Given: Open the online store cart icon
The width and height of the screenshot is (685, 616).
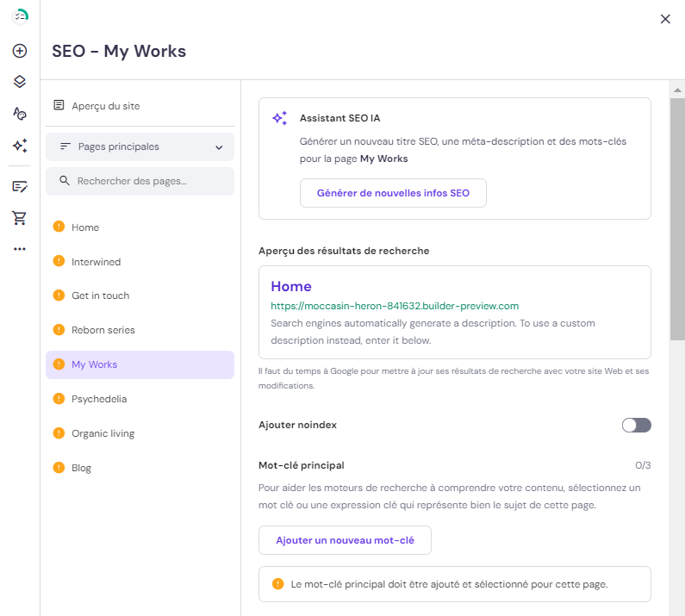Looking at the screenshot, I should [x=20, y=218].
